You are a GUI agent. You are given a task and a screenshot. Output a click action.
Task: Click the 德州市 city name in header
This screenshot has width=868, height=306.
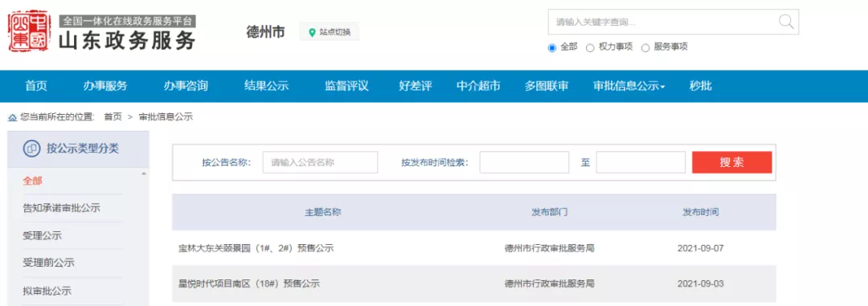[x=266, y=32]
